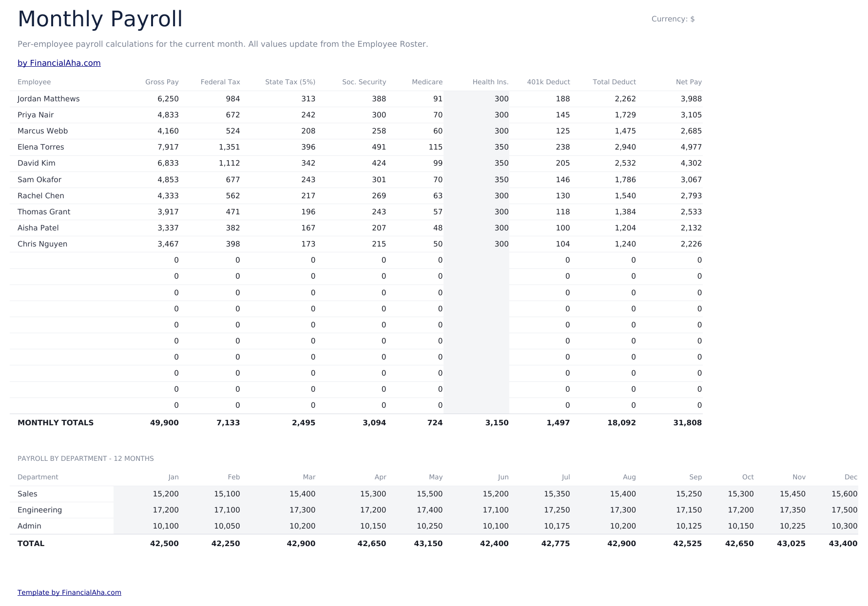Image resolution: width=868 pixels, height=606 pixels.
Task: Select Admin July value 10,175
Action: click(557, 526)
